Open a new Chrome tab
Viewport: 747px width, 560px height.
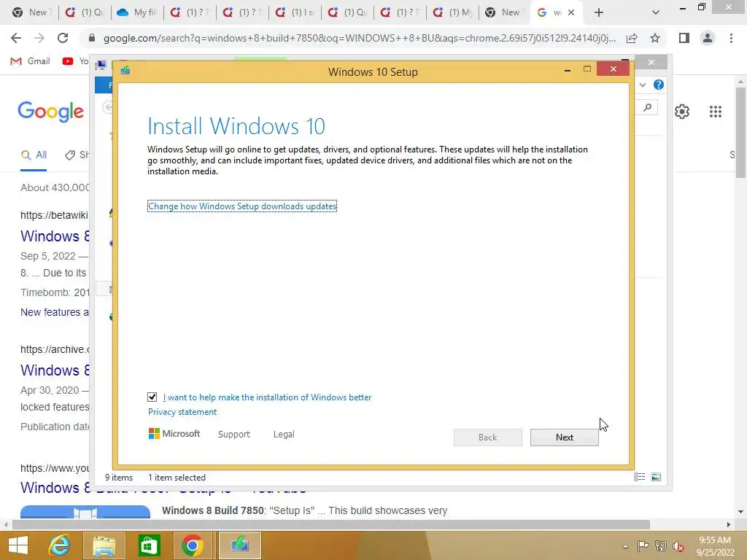click(599, 13)
